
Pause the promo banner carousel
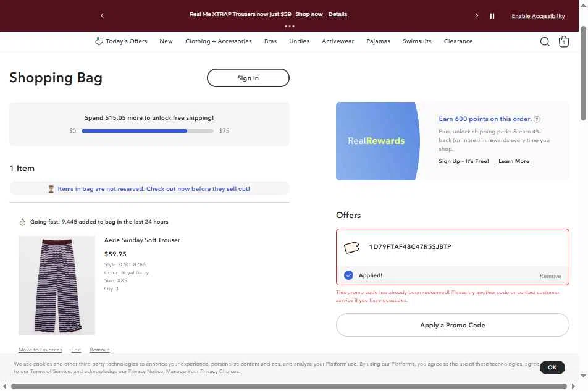(492, 15)
